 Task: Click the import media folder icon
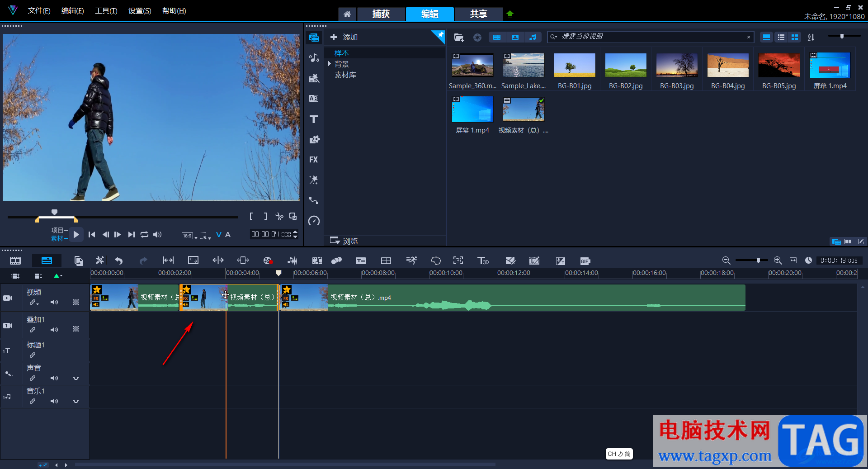click(459, 38)
